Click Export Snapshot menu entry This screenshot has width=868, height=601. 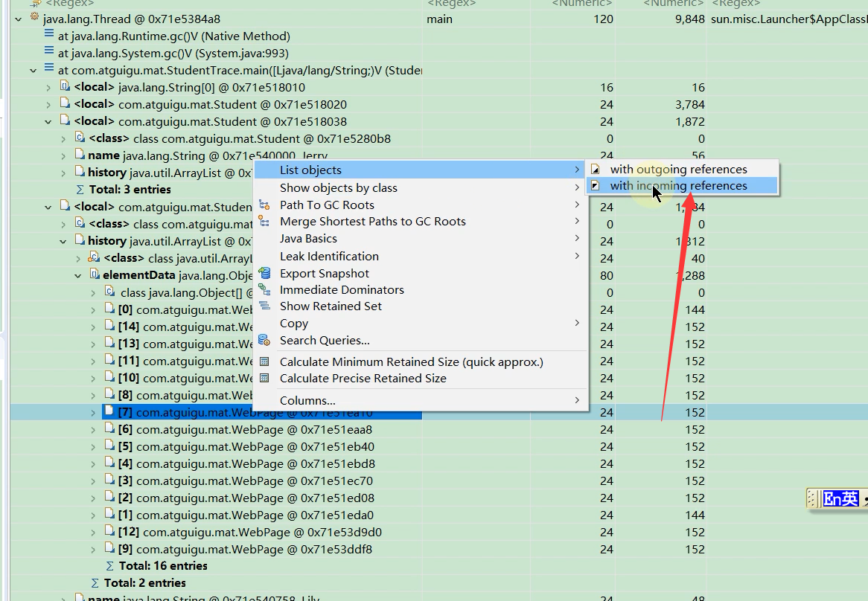pyautogui.click(x=420, y=274)
